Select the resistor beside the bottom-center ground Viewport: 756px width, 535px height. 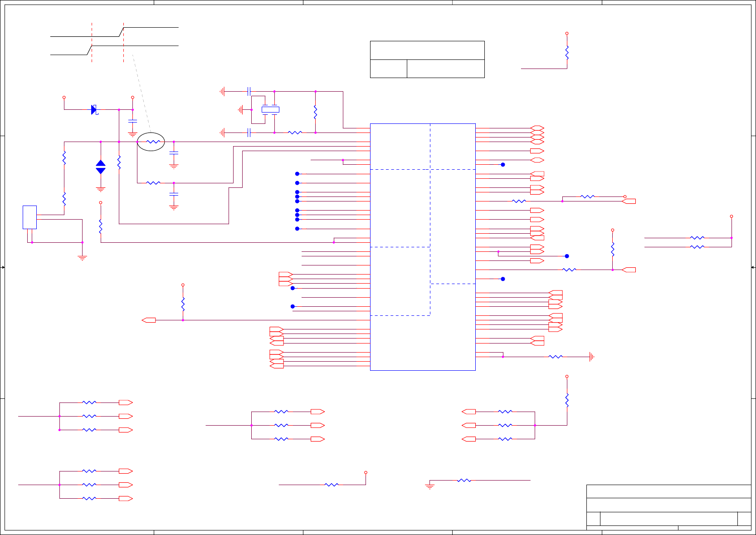coord(464,480)
